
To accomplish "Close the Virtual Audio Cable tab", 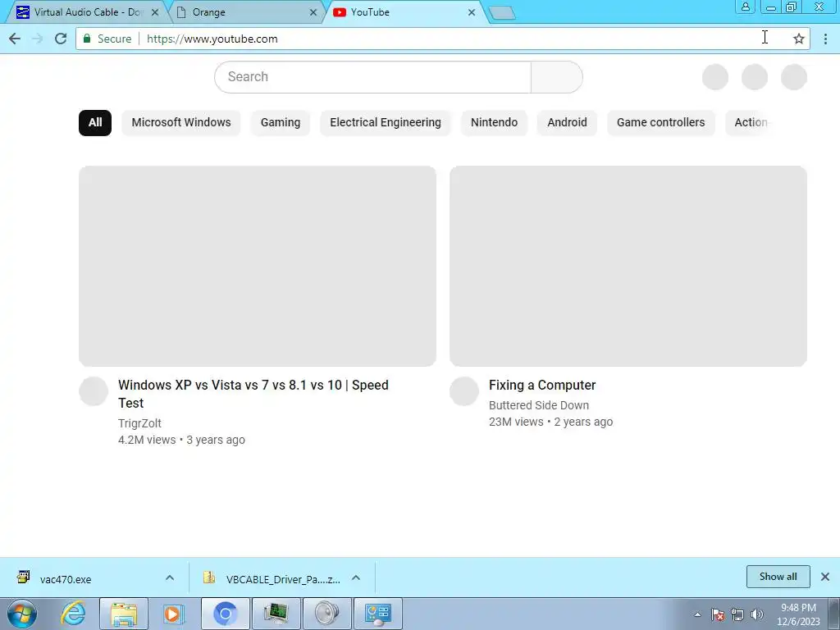I will click(x=155, y=12).
